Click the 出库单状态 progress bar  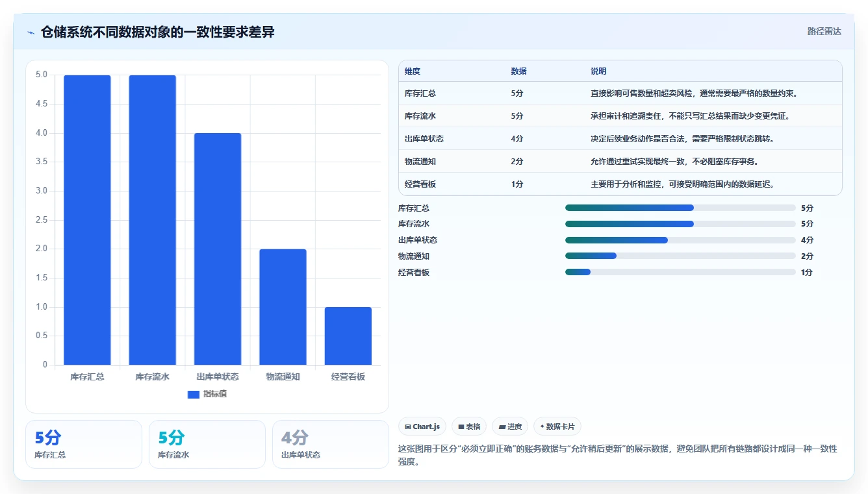(680, 240)
